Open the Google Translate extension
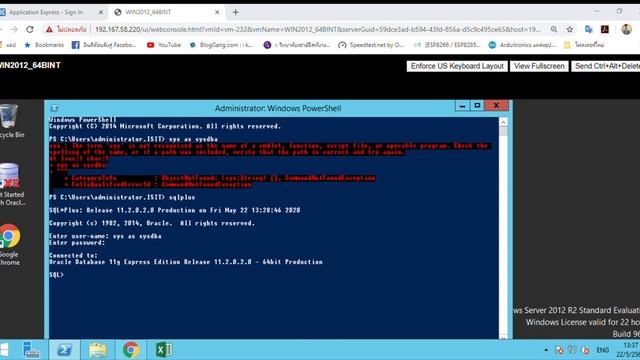 (x=588, y=29)
